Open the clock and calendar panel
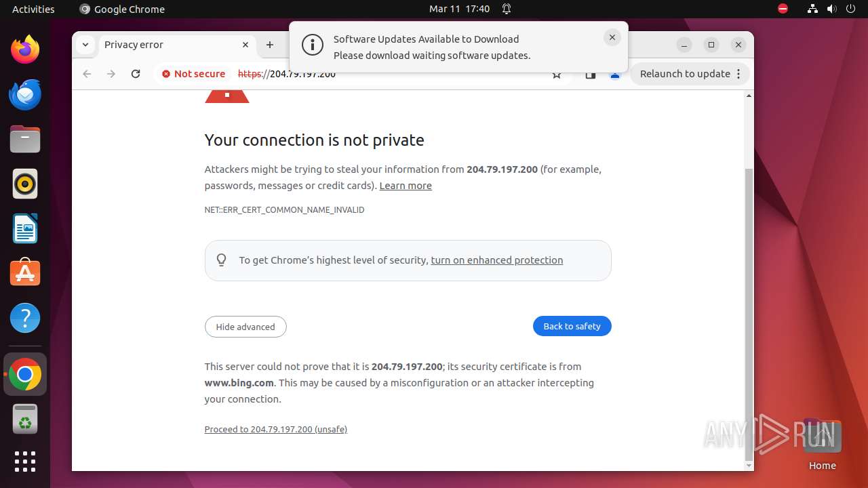 point(459,9)
